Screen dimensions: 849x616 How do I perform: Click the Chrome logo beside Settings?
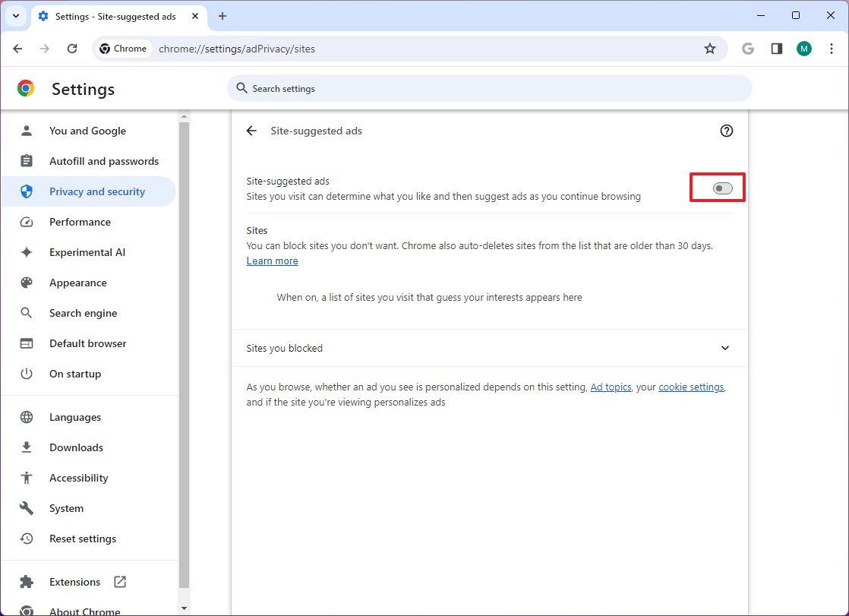point(26,88)
